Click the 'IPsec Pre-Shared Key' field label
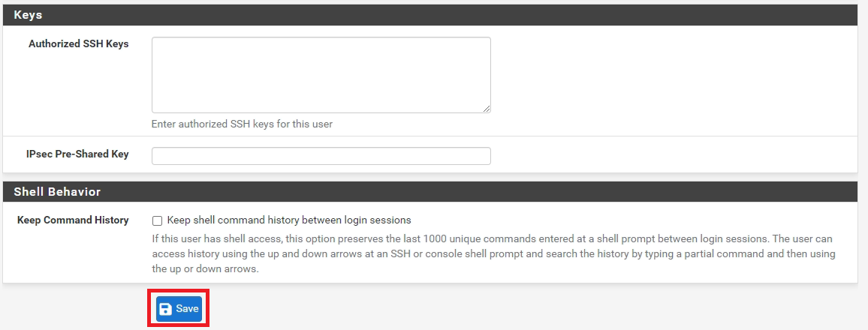The height and width of the screenshot is (330, 868). pos(77,154)
